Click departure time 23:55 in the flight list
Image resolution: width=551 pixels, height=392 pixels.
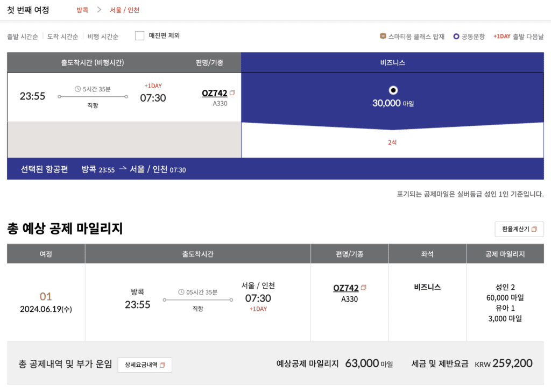tap(32, 96)
